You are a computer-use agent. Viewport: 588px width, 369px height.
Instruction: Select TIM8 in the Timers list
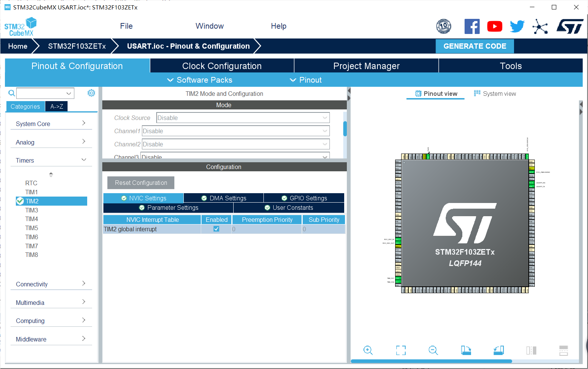tap(32, 255)
